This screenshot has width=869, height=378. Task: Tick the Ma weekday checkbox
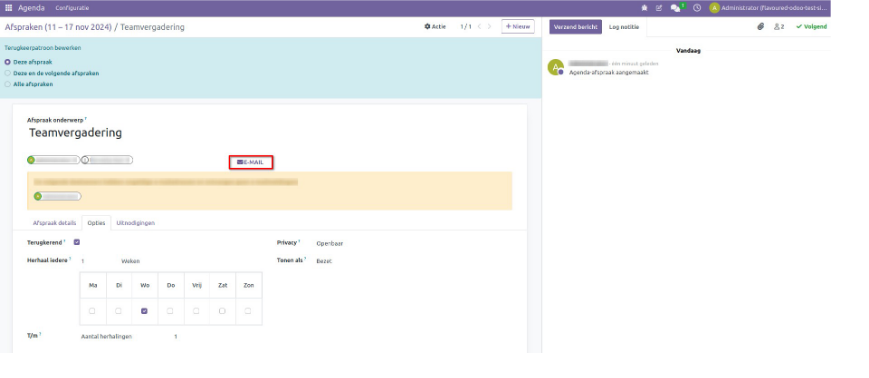[92, 311]
